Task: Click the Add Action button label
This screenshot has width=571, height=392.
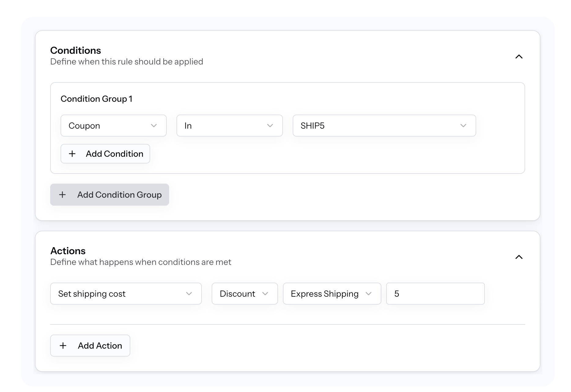Action: [100, 346]
